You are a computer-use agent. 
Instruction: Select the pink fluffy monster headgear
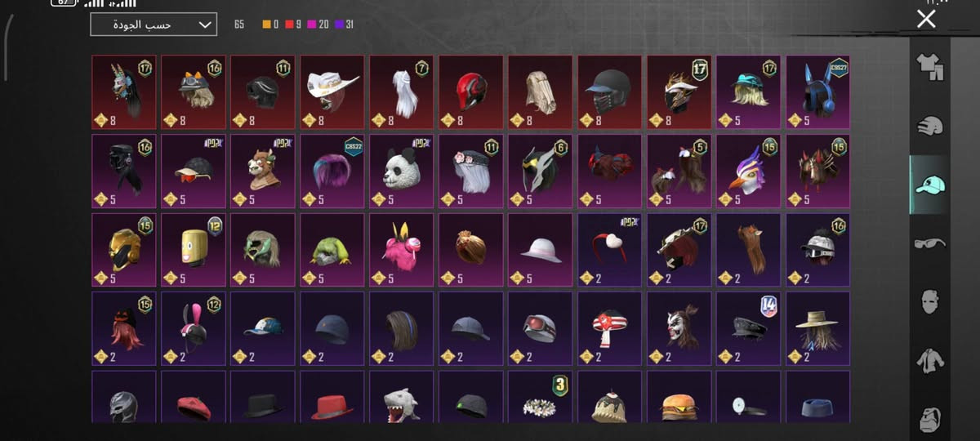pyautogui.click(x=401, y=250)
